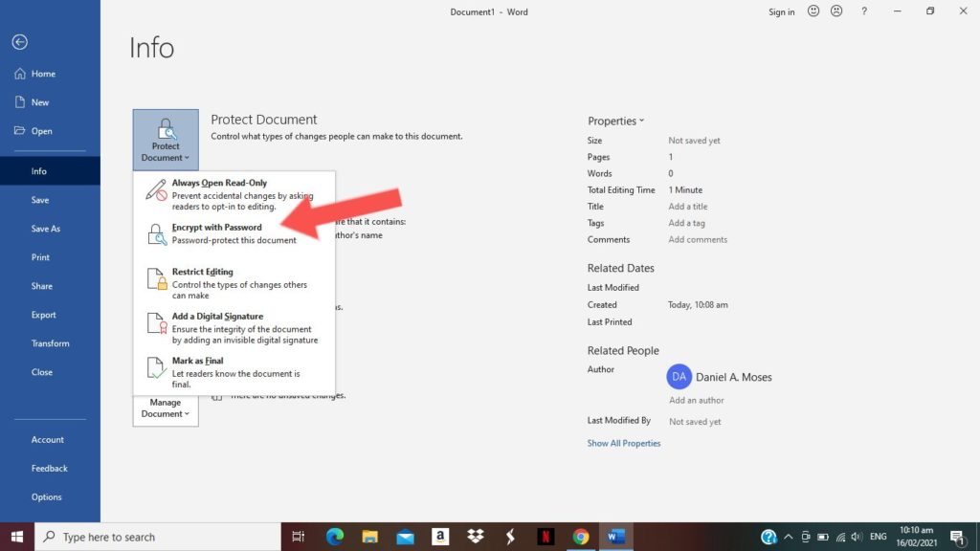Click the Created date Today, 10:08 am
The height and width of the screenshot is (551, 980).
point(698,305)
